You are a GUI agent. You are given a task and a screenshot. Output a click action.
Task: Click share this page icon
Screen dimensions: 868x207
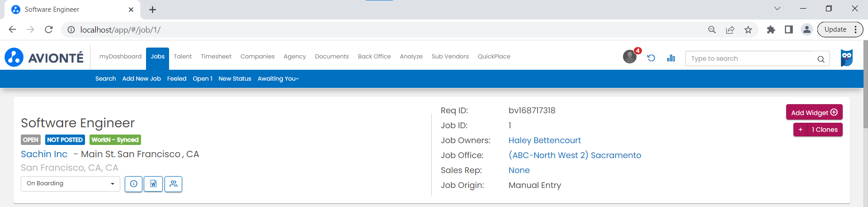[x=730, y=30]
